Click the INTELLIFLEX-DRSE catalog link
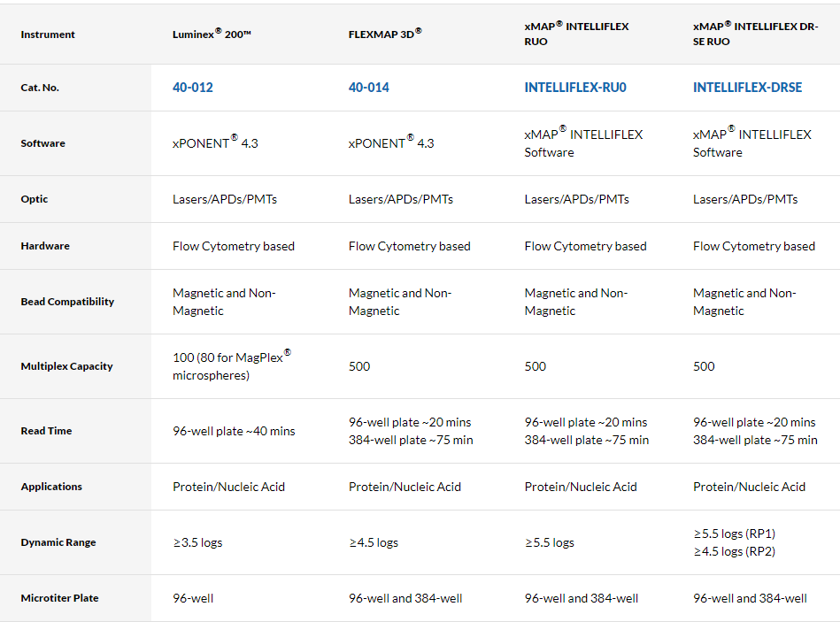 tap(747, 88)
